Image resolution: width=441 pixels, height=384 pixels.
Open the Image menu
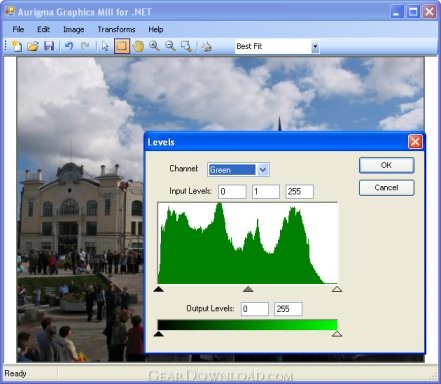(x=74, y=30)
